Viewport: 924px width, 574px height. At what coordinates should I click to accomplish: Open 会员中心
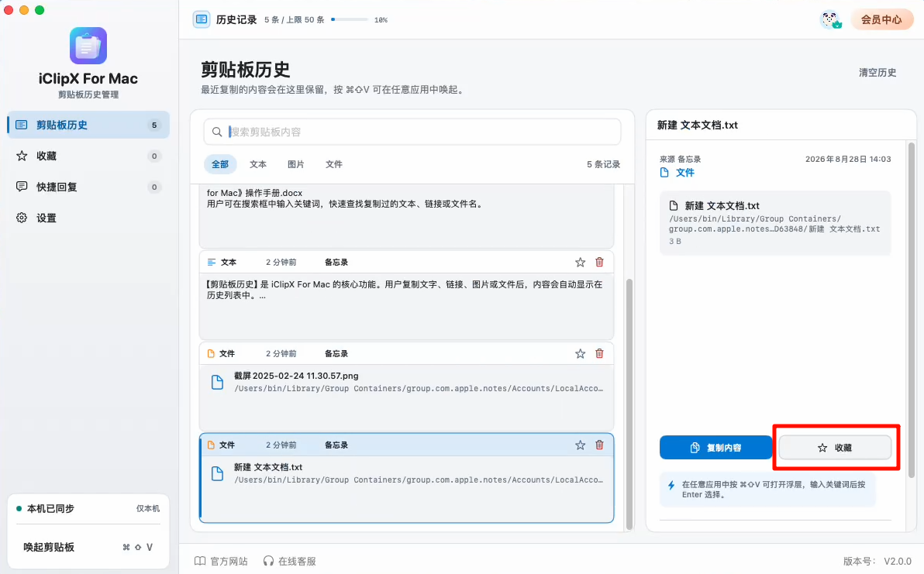[x=881, y=19]
